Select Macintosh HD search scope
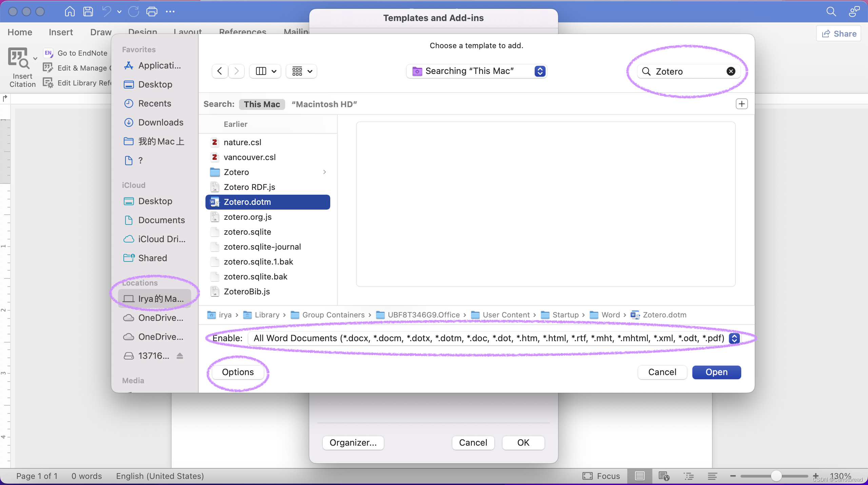The height and width of the screenshot is (485, 868). [324, 104]
